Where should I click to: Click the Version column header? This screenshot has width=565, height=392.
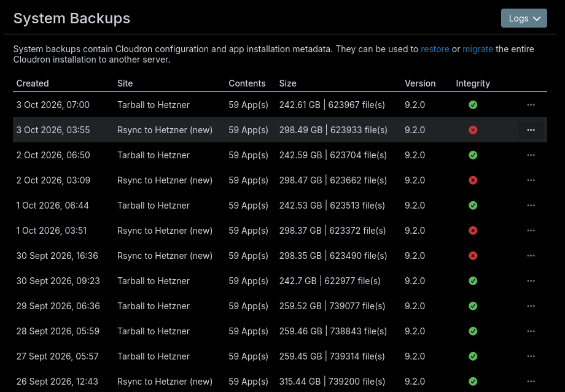click(420, 83)
